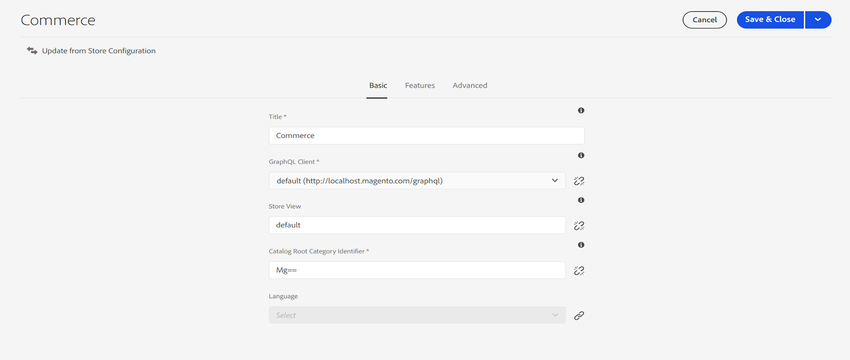The height and width of the screenshot is (360, 850).
Task: Click the info icon beside Title
Action: point(581,111)
